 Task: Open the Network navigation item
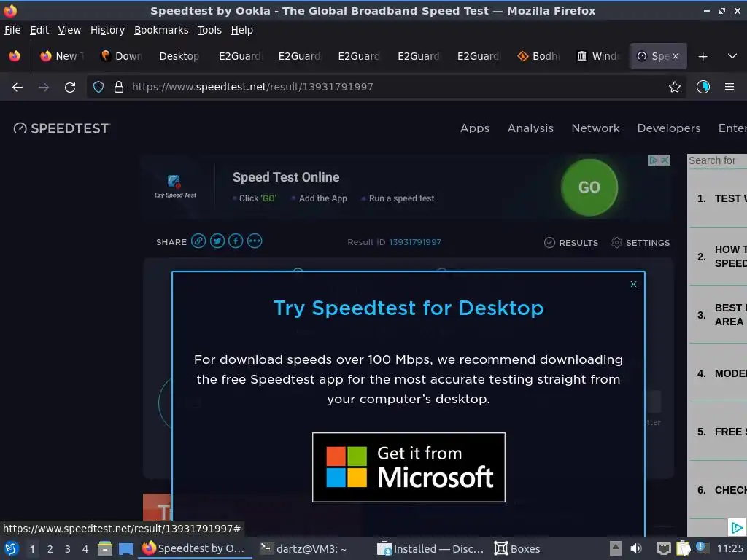(x=595, y=128)
